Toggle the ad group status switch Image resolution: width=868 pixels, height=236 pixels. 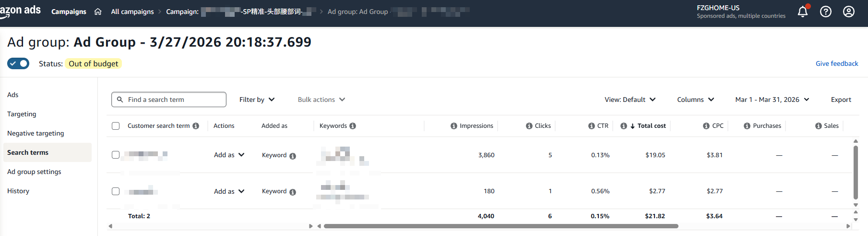tap(18, 63)
